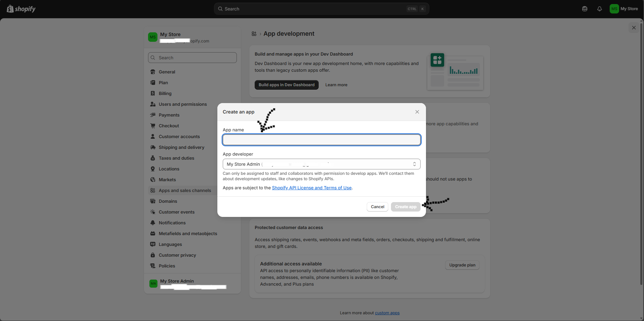Viewport: 644px width, 321px height.
Task: Close the Create an app dialog
Action: tap(417, 112)
